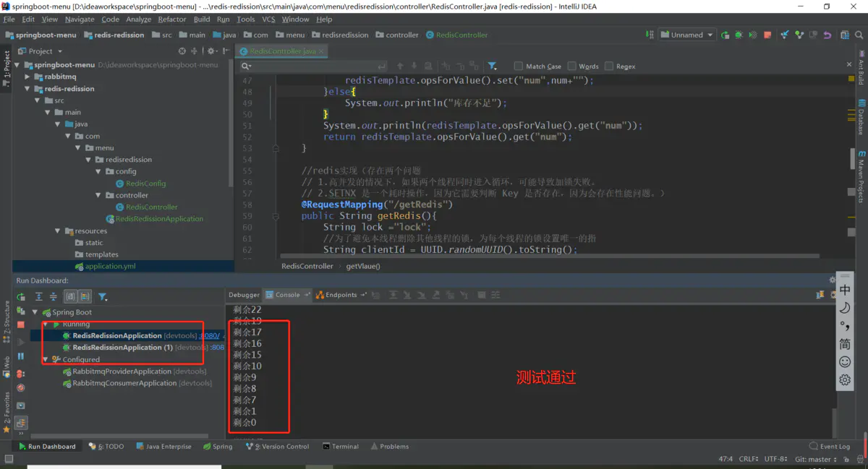Toggle Group by Type button in Run Dashboard
Viewport: 868px width, 469px height.
coord(70,297)
